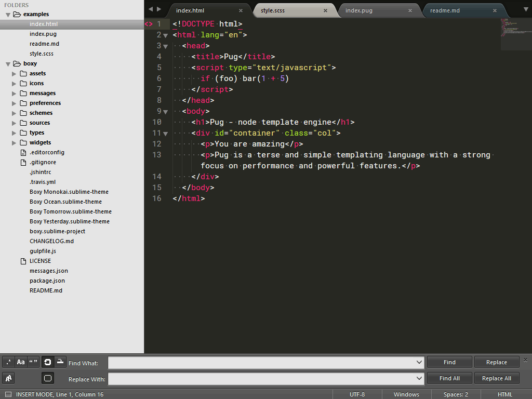Click the next tab arrow
This screenshot has height=399, width=532.
point(159,9)
